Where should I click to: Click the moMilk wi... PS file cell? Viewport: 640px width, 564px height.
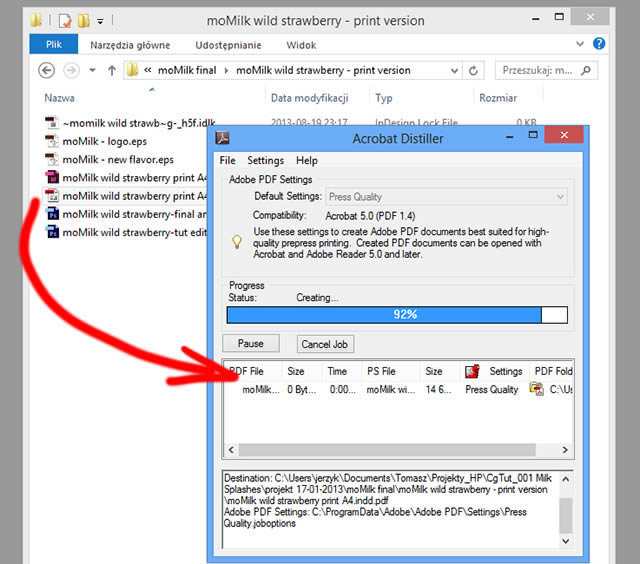pyautogui.click(x=391, y=390)
